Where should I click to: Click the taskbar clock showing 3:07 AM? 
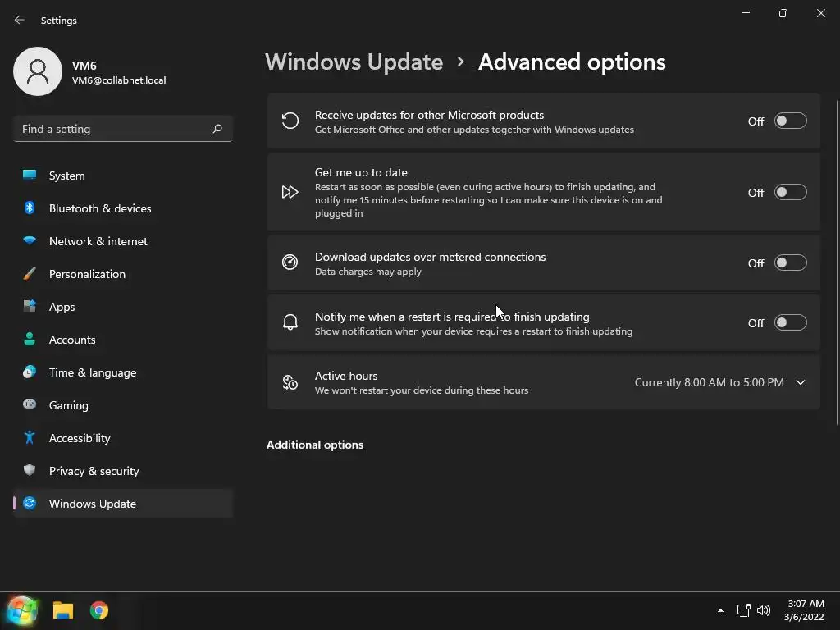click(806, 604)
